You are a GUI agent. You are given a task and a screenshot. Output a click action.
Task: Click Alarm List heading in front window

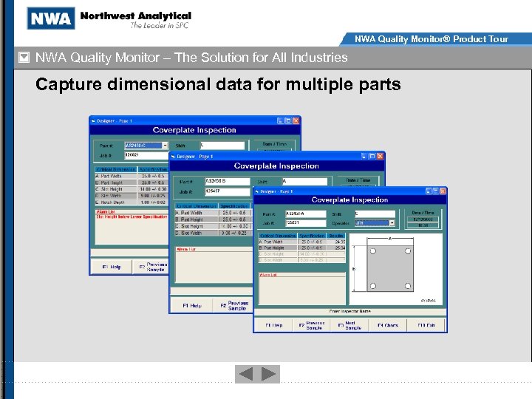point(268,275)
